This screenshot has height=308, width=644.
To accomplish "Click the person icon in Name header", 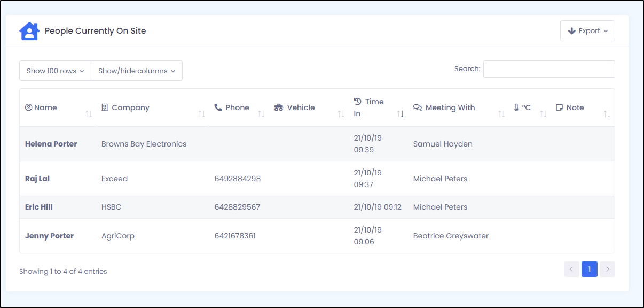I will tap(29, 107).
